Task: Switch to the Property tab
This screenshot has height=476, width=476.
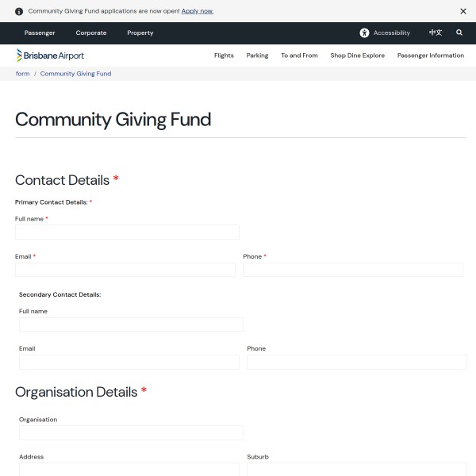Action: pos(140,33)
